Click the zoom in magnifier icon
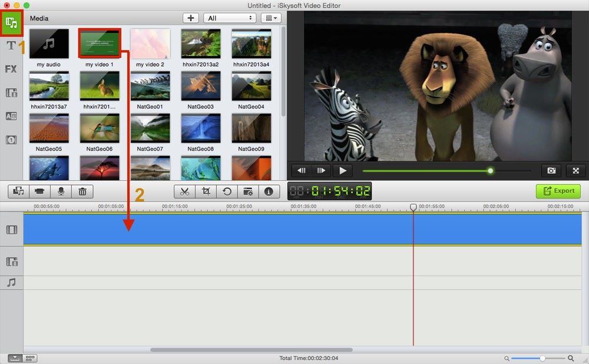 (571, 358)
